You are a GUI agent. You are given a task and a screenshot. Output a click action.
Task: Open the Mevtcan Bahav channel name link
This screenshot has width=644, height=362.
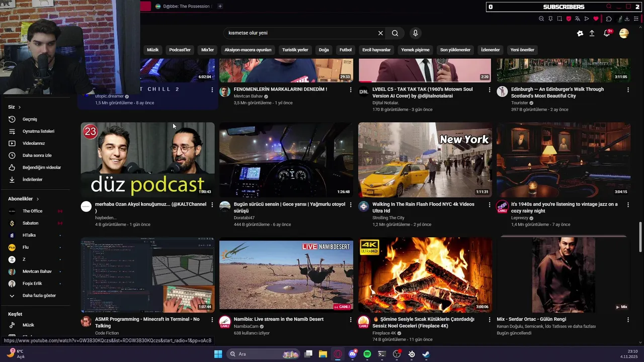(x=248, y=96)
